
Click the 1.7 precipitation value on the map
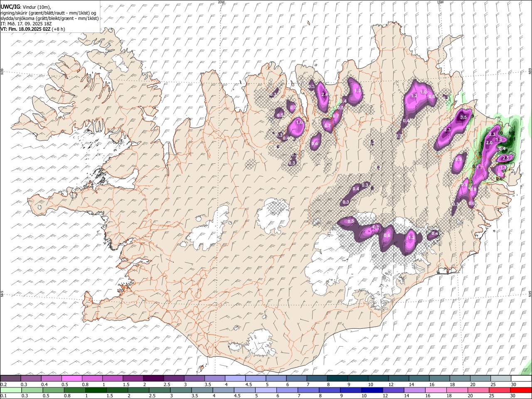pyautogui.click(x=479, y=167)
